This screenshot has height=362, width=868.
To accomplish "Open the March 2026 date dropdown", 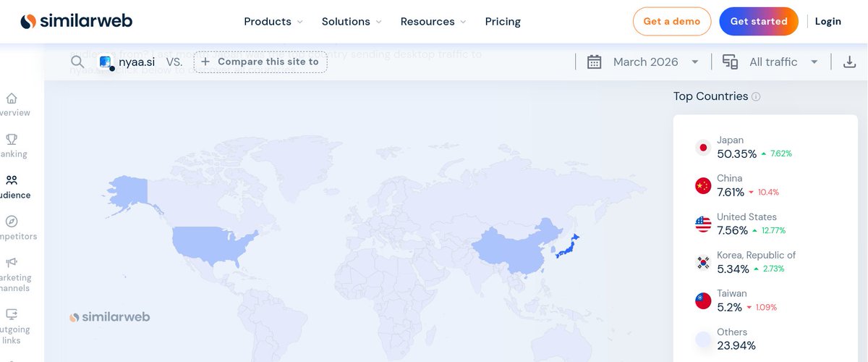I will pyautogui.click(x=655, y=62).
